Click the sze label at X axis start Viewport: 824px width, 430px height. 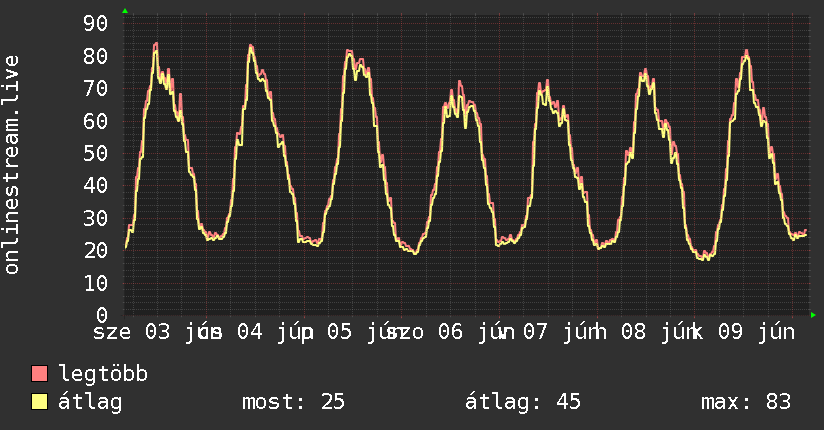pos(111,332)
